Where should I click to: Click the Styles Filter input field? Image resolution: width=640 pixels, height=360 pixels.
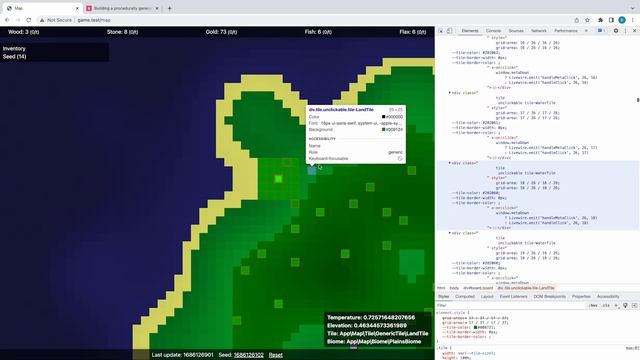click(510, 305)
